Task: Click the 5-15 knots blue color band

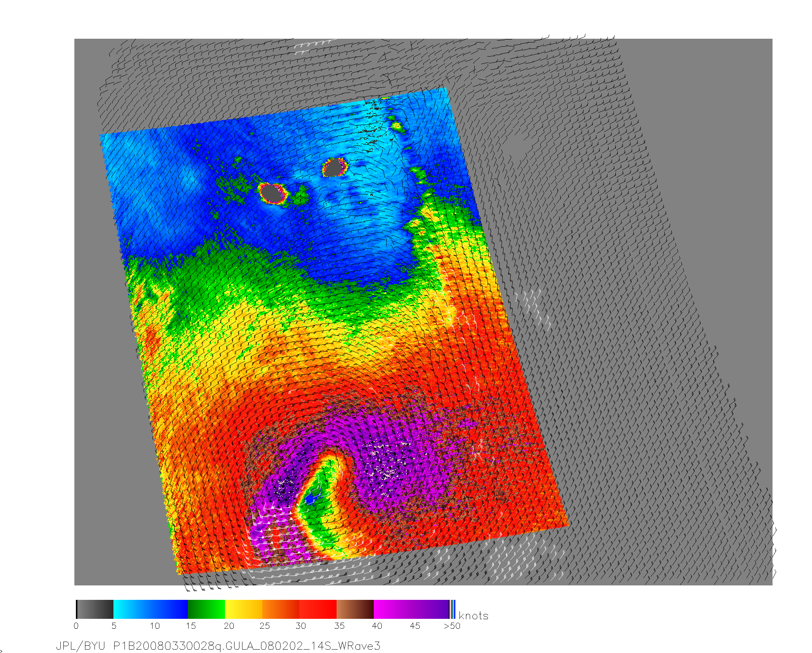Action: [x=151, y=609]
